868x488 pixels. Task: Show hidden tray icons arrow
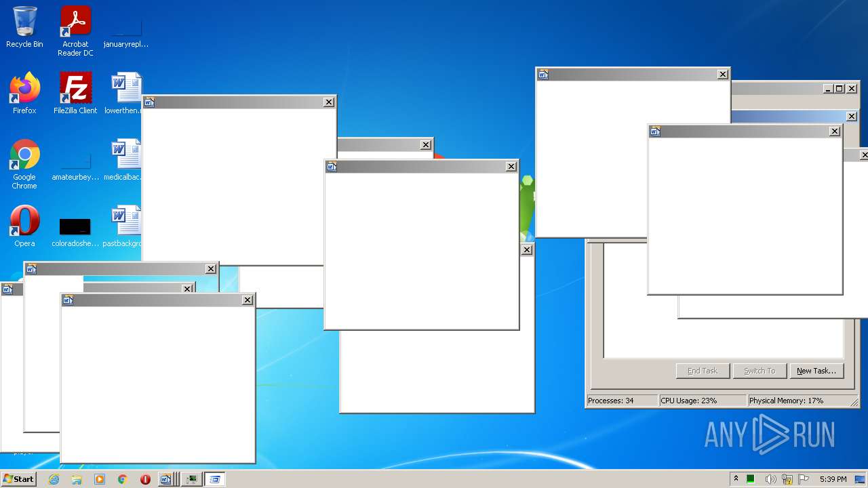tap(736, 479)
